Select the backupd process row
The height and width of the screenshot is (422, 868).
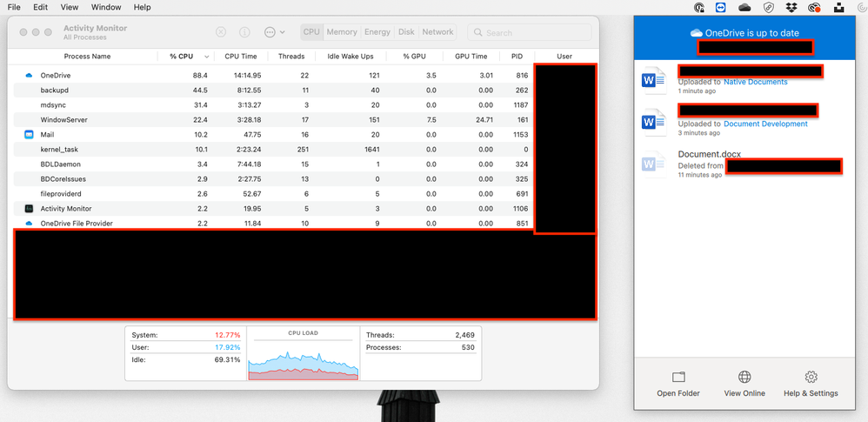point(274,90)
